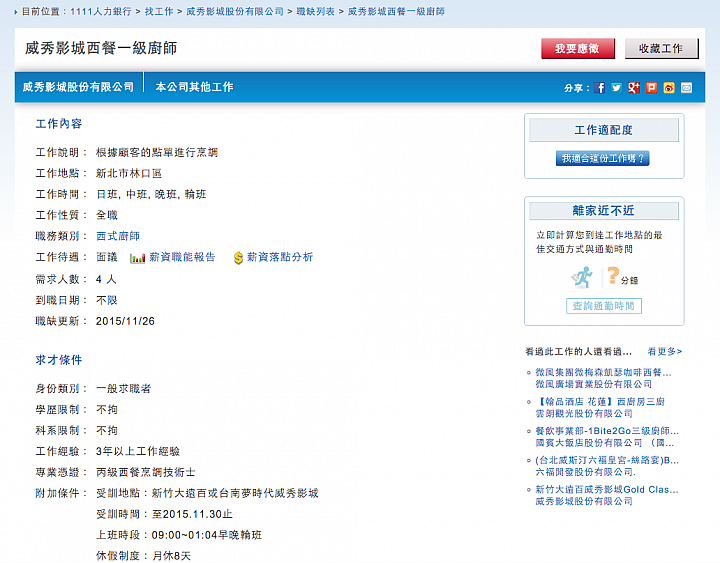This screenshot has height=563, width=720.
Task: Click 一般求職者 identity text
Action: point(124,388)
